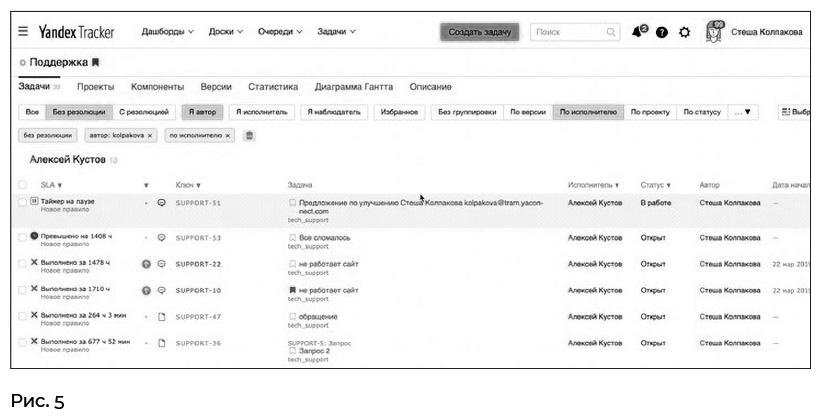The width and height of the screenshot is (821, 419).
Task: Click the bookmark icon beside Поддержка
Action: coord(96,62)
